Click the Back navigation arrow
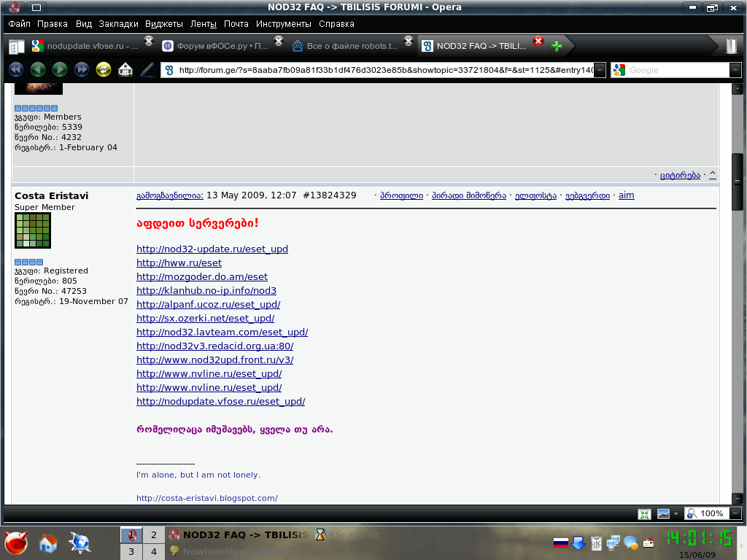Viewport: 747px width, 560px height. tap(37, 70)
